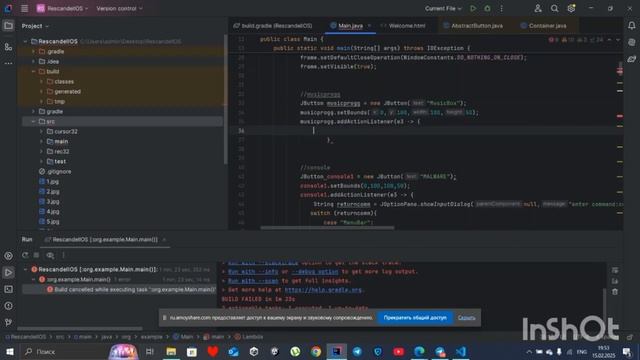The height and width of the screenshot is (360, 640).
Task: Click the blue stop sharing button
Action: click(415, 318)
